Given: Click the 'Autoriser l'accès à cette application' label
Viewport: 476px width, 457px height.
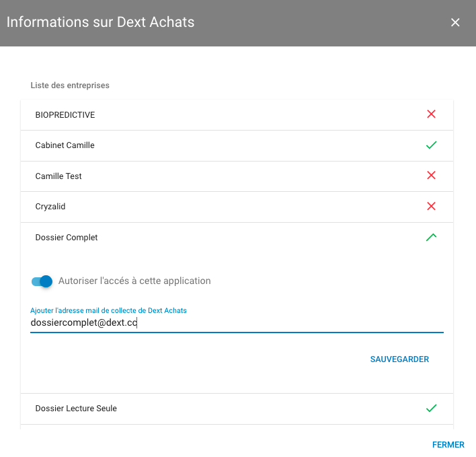Looking at the screenshot, I should [x=134, y=281].
